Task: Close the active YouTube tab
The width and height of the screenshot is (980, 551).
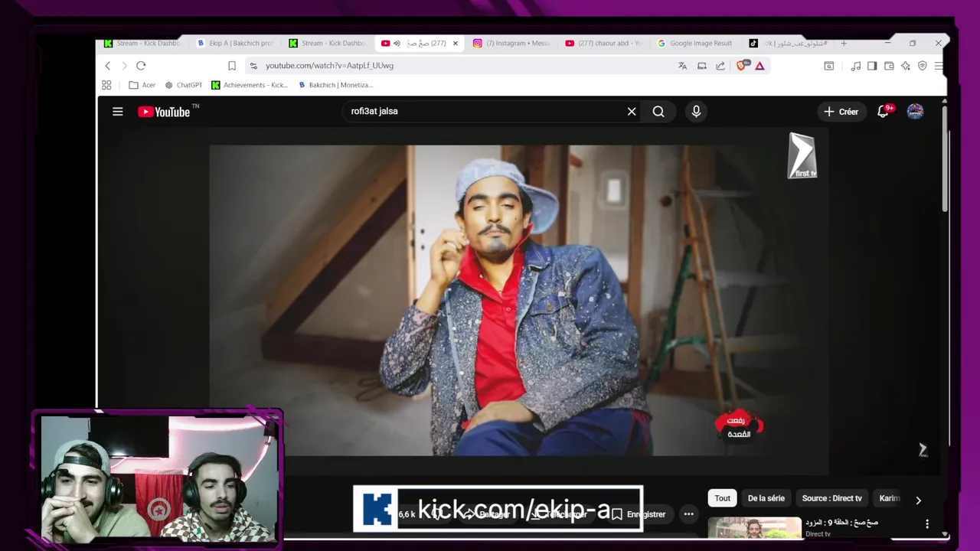Action: coord(456,44)
